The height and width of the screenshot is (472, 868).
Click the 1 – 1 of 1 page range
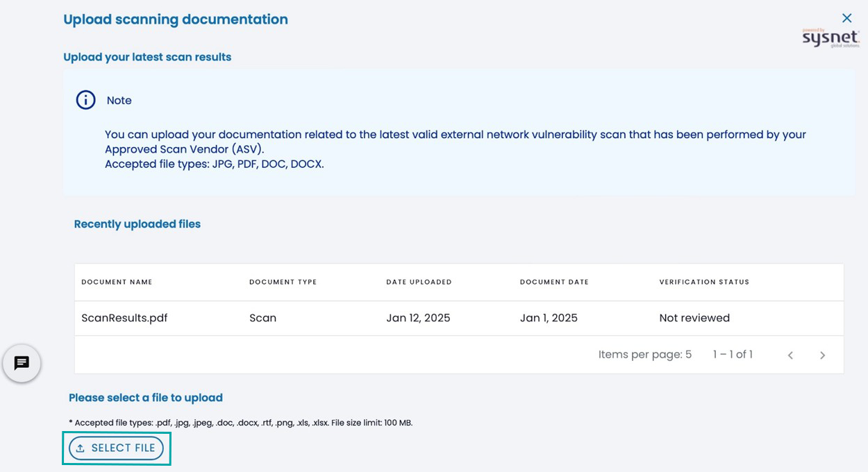(x=733, y=355)
